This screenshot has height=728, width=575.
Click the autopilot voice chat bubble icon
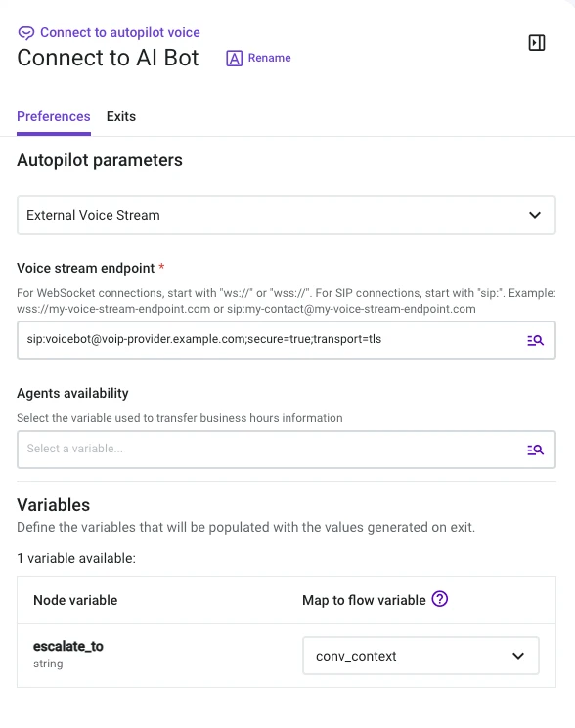pos(26,33)
